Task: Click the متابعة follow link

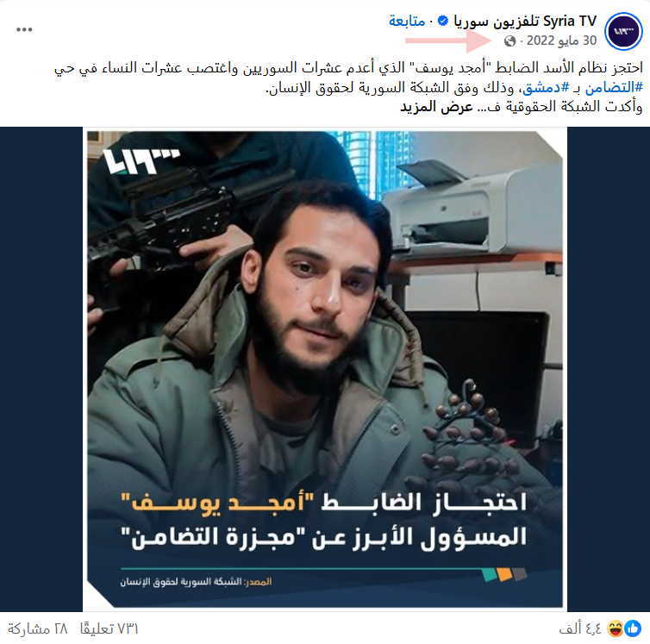Action: point(407,21)
